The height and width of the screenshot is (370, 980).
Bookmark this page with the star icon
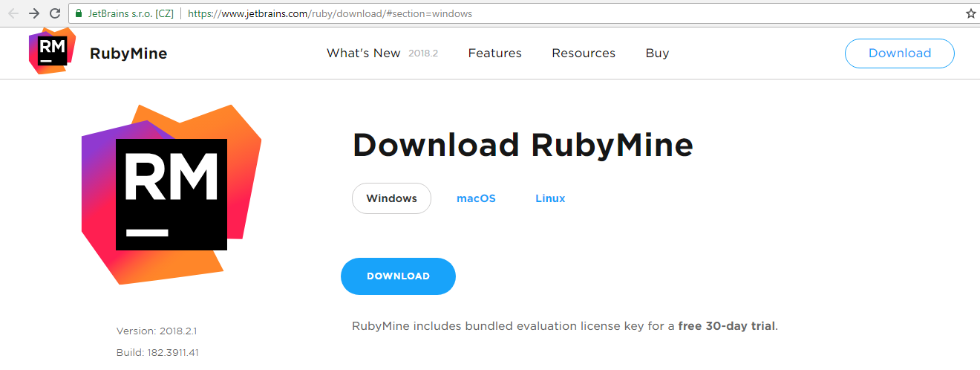[x=970, y=13]
